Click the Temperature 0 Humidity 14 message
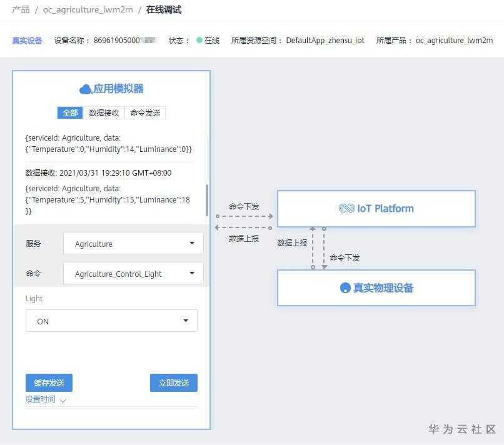 (109, 144)
